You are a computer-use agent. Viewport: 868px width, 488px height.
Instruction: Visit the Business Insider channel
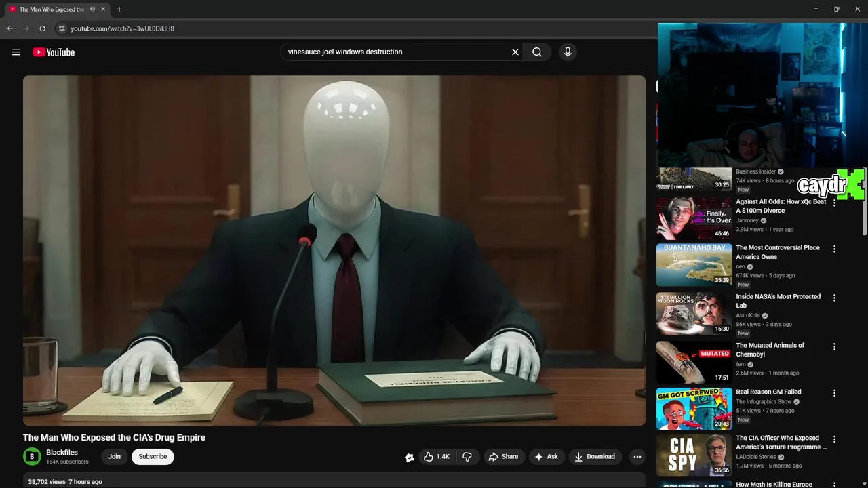(755, 171)
